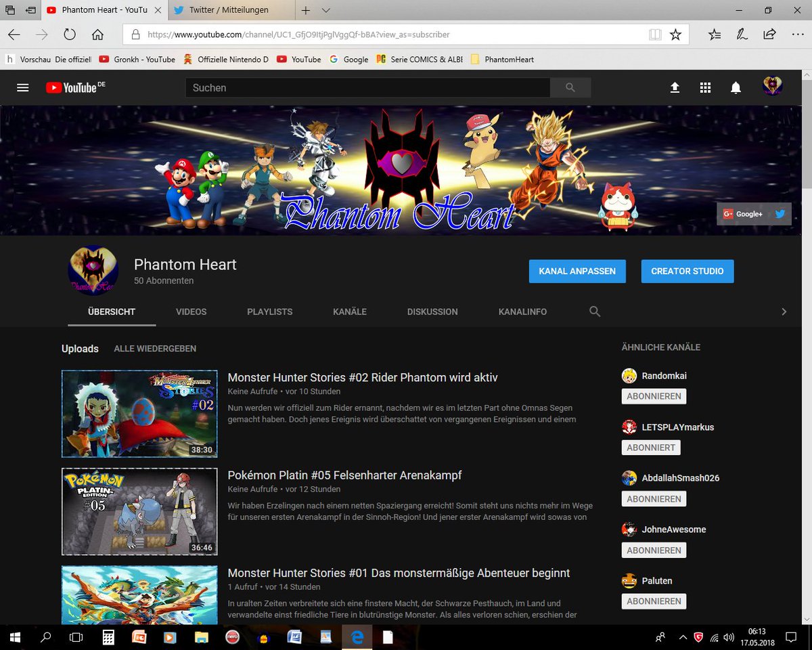Image resolution: width=812 pixels, height=650 pixels.
Task: Subscribe to Paluten channel
Action: pyautogui.click(x=654, y=601)
